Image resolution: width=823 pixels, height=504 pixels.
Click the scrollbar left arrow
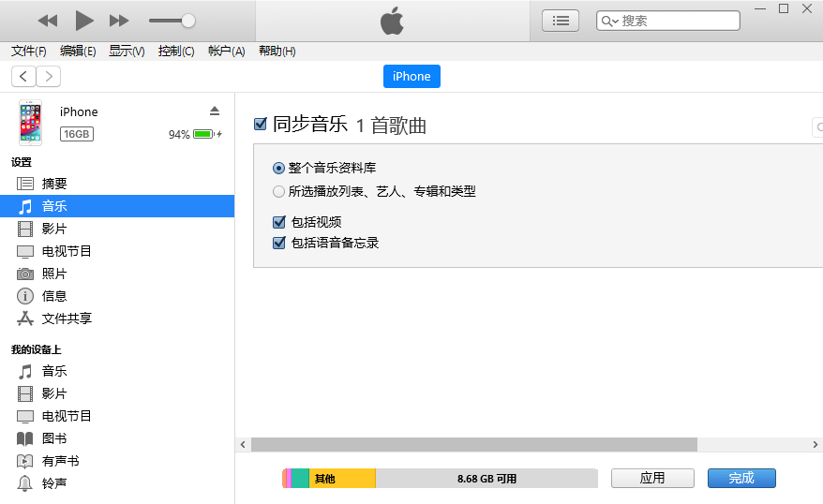243,445
